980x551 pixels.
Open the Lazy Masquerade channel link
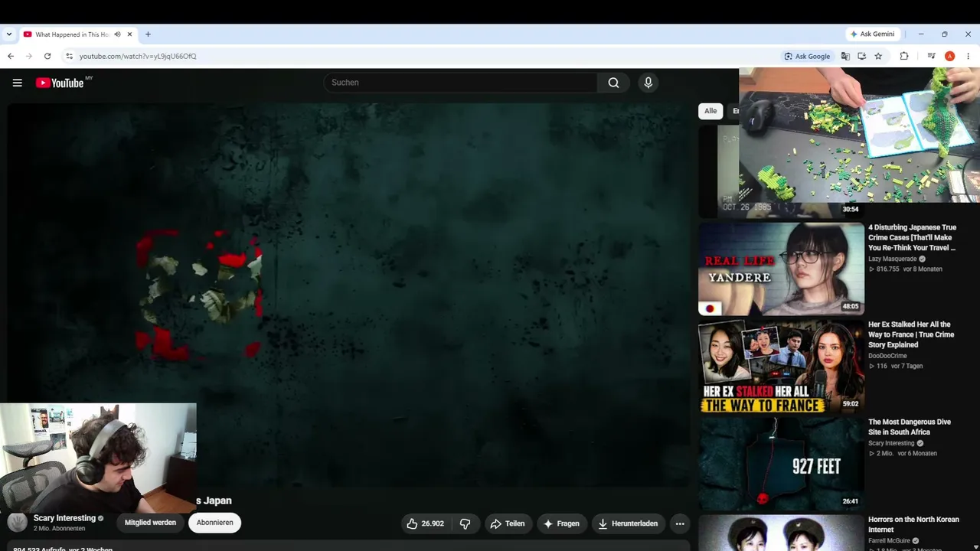pos(893,259)
